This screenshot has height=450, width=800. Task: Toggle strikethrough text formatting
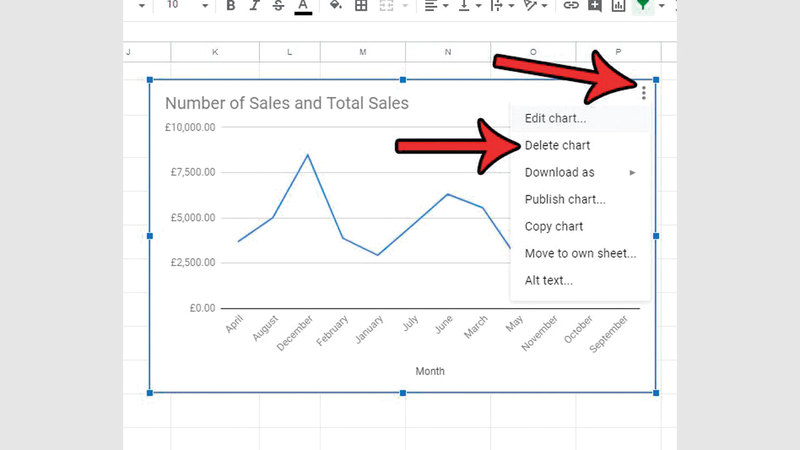point(278,6)
